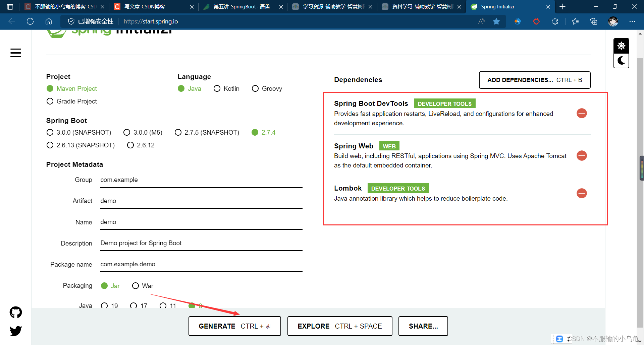Image resolution: width=644 pixels, height=345 pixels.
Task: Open browser settings and more menu
Action: click(x=632, y=21)
